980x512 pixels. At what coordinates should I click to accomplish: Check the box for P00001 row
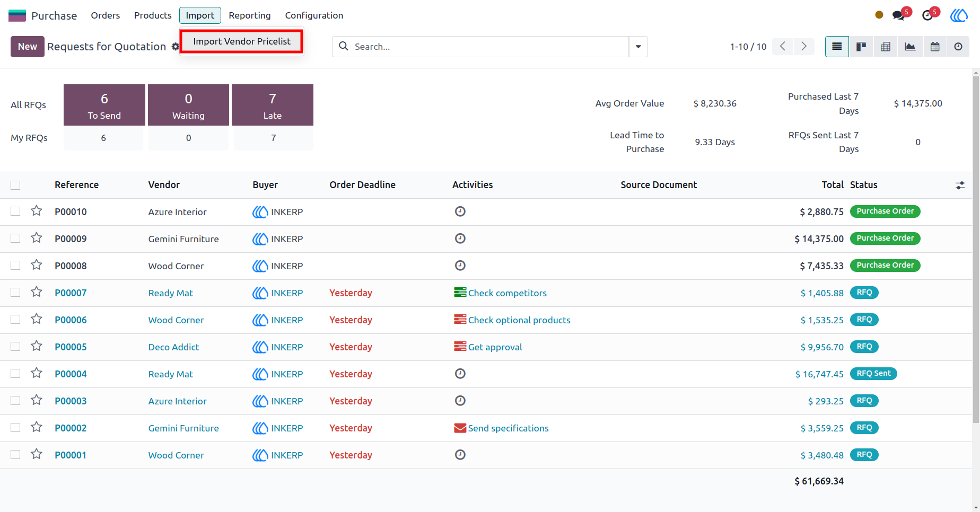click(x=15, y=455)
